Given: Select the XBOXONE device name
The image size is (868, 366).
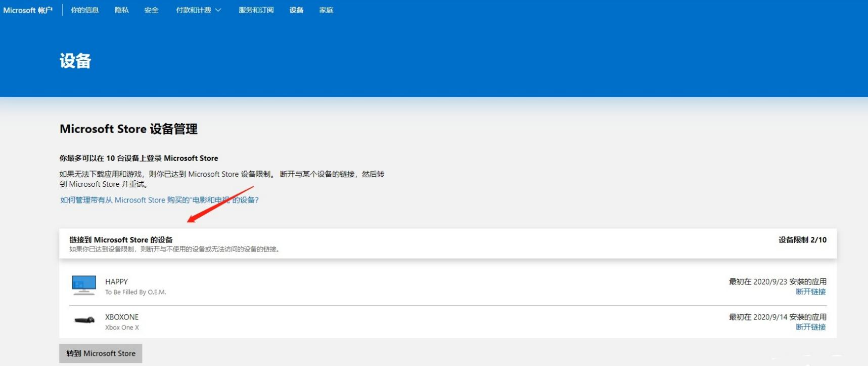Looking at the screenshot, I should click(x=121, y=317).
